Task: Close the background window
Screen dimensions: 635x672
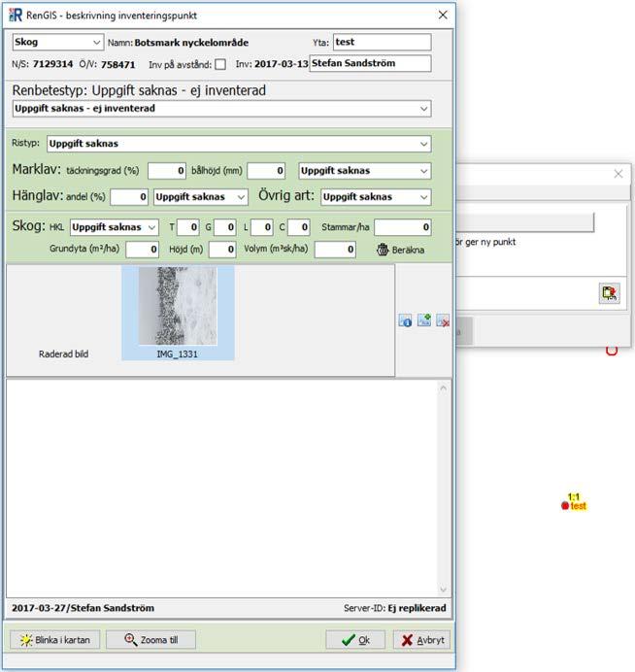Action: coord(618,174)
